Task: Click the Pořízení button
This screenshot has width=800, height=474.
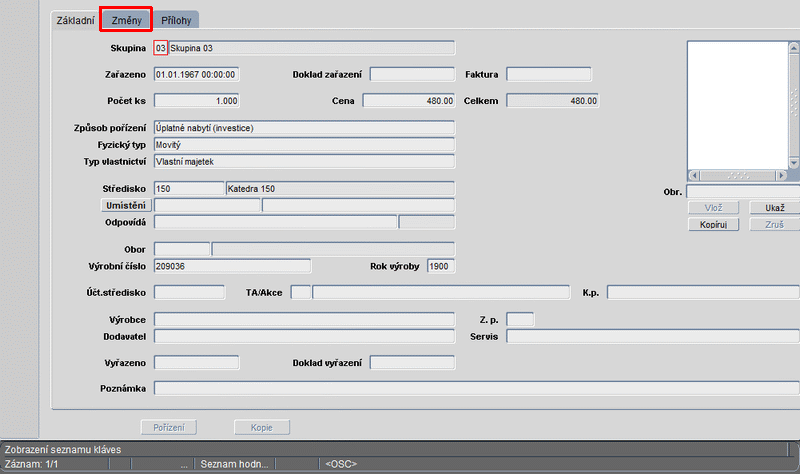Action: click(169, 428)
